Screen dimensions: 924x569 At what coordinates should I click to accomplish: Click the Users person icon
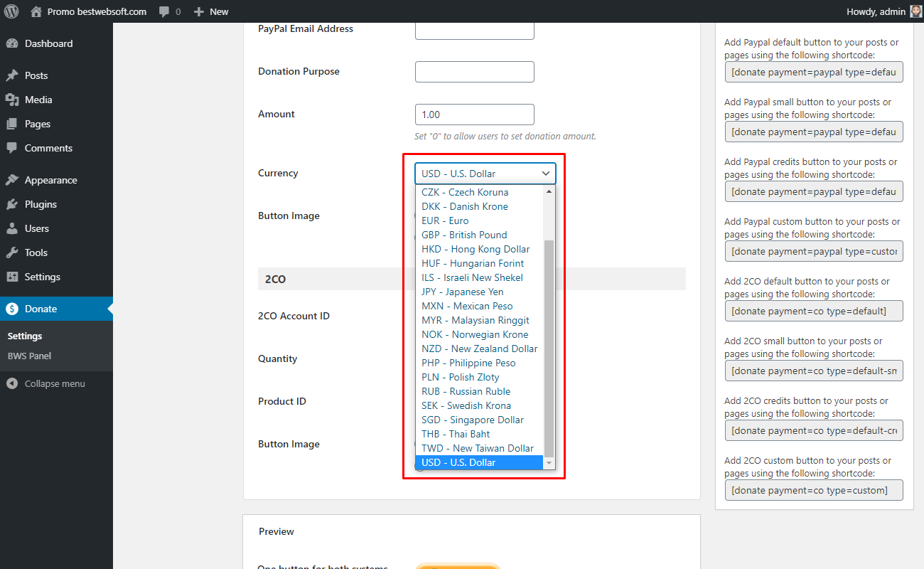pos(12,228)
